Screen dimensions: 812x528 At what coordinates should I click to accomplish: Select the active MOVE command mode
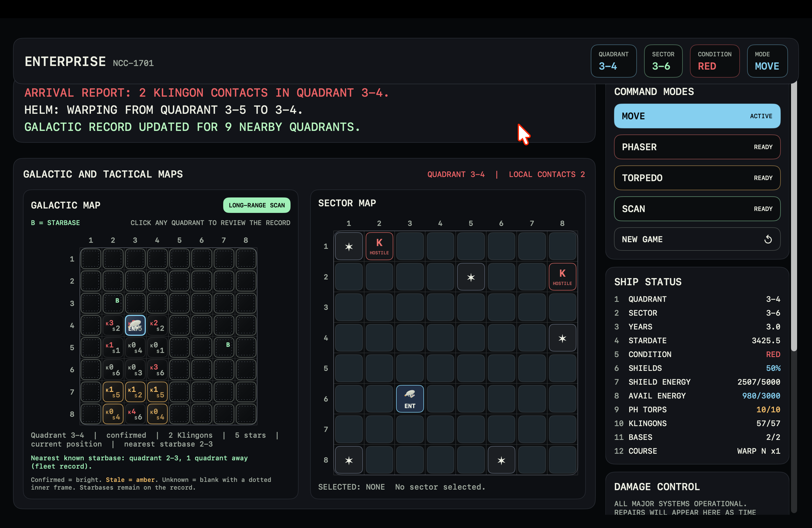(x=697, y=116)
